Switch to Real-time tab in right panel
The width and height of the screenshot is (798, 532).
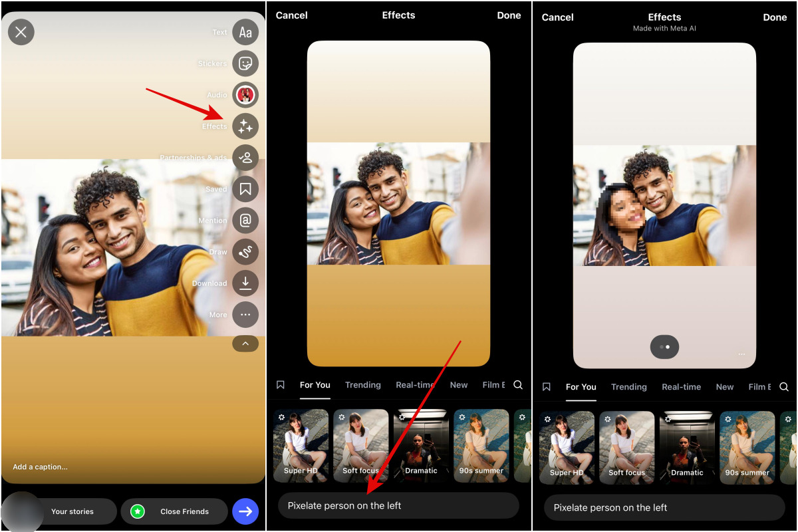point(681,387)
